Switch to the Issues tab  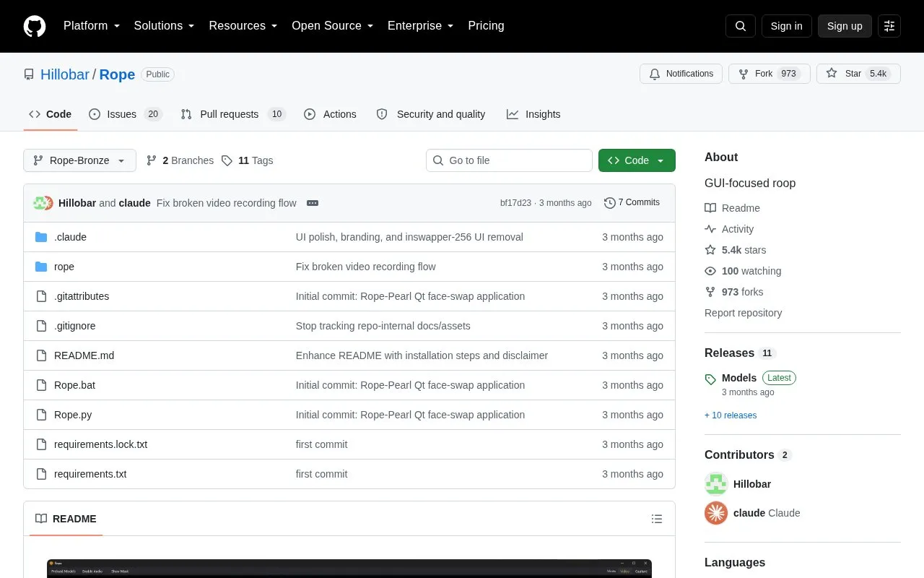(x=126, y=114)
